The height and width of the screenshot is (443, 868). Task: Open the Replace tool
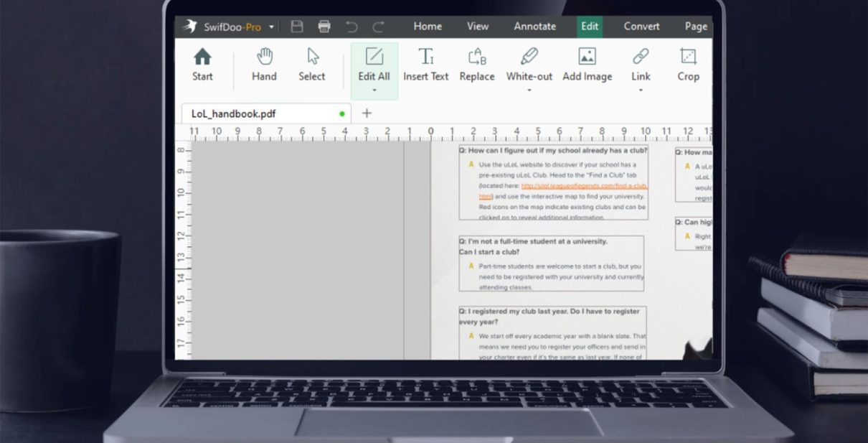(477, 65)
